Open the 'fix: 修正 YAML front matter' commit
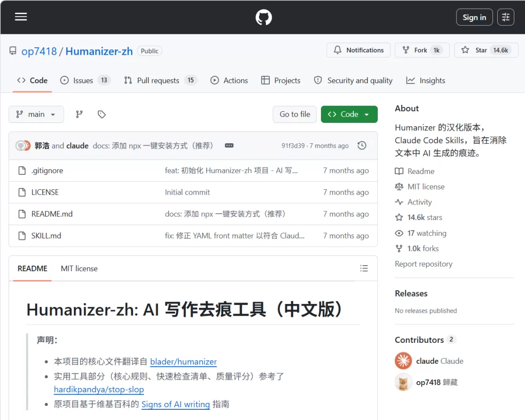Screen dimensions: 525x420 click(x=235, y=236)
